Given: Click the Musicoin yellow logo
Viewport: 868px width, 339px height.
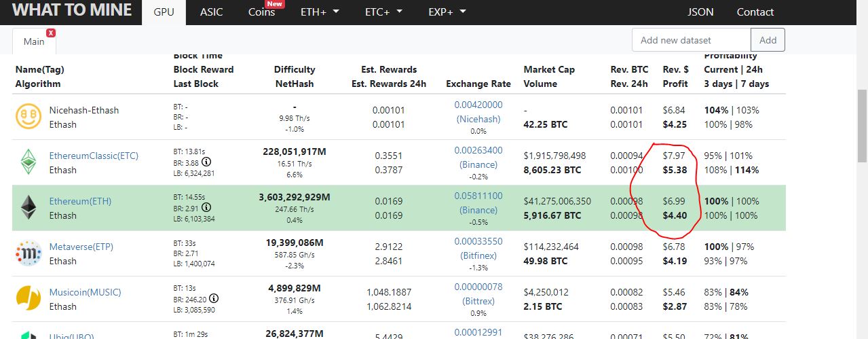Looking at the screenshot, I should point(29,298).
